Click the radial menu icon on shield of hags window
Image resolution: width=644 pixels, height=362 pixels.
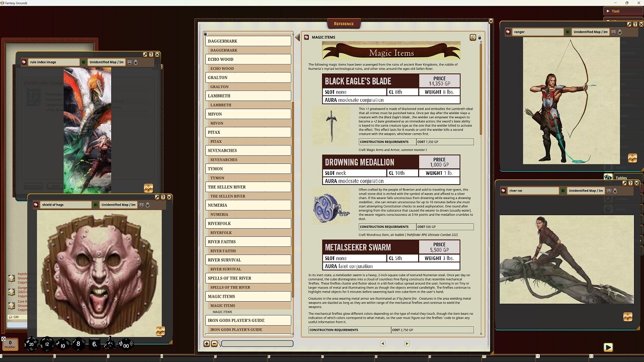(160, 331)
